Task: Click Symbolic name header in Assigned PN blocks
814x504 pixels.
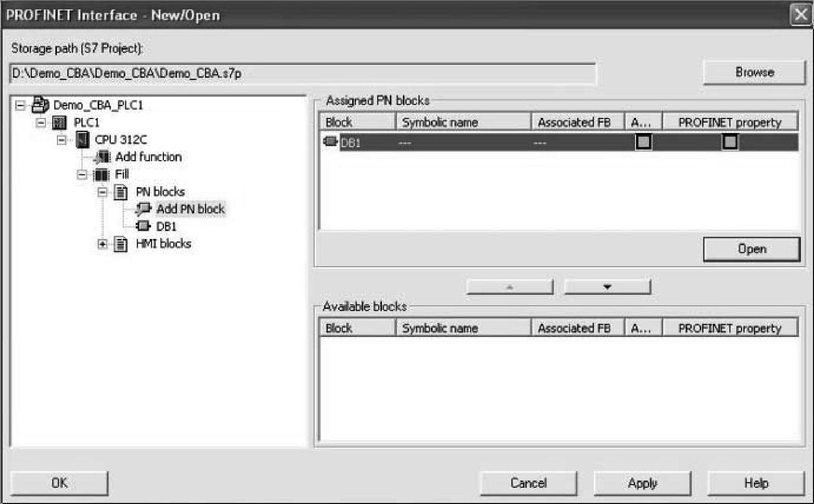Action: [x=464, y=122]
